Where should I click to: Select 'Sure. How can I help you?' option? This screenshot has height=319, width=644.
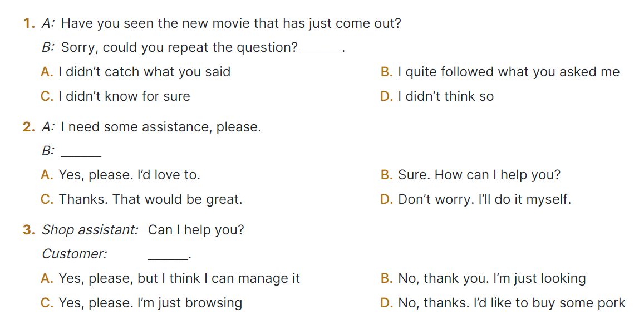click(x=470, y=175)
